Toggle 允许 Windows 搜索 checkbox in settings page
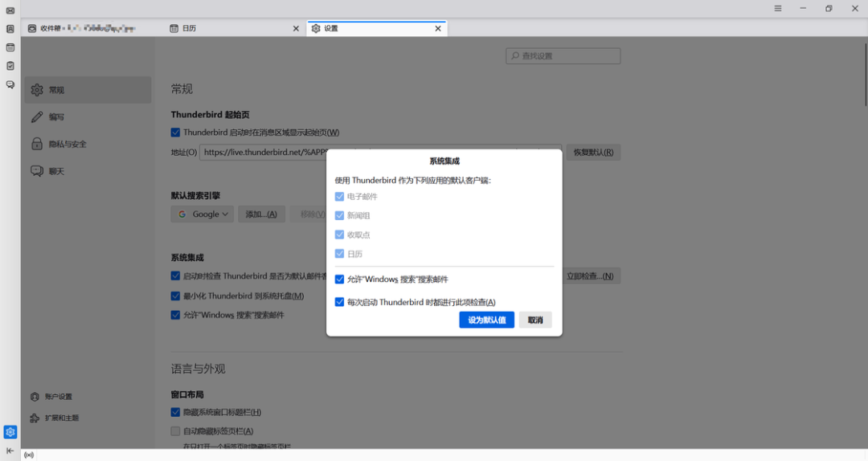The height and width of the screenshot is (461, 868). tap(175, 315)
